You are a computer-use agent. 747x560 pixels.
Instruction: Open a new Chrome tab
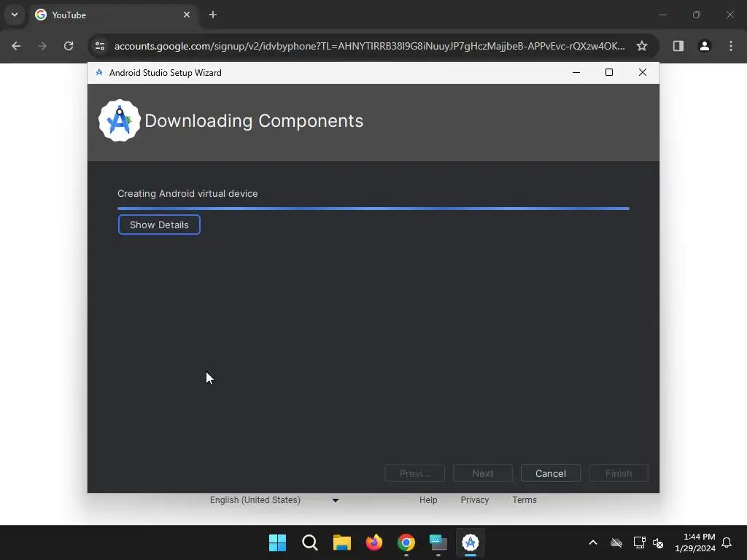[x=213, y=15]
